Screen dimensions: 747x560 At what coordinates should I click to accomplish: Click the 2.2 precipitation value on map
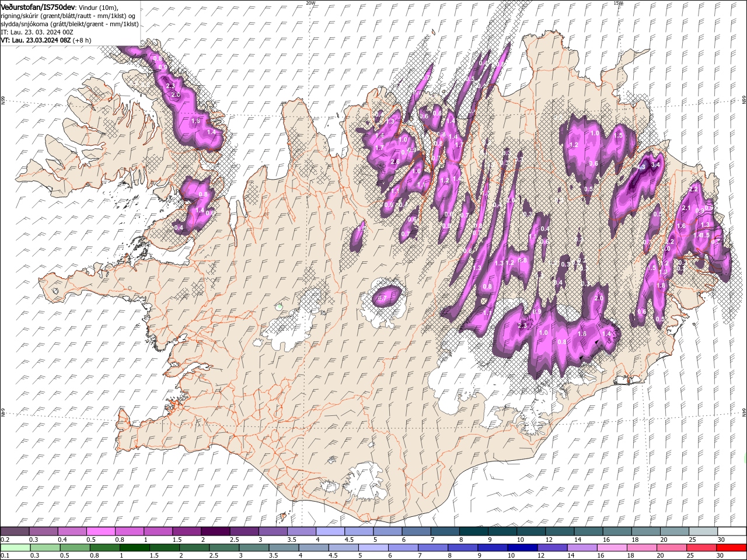(694, 190)
